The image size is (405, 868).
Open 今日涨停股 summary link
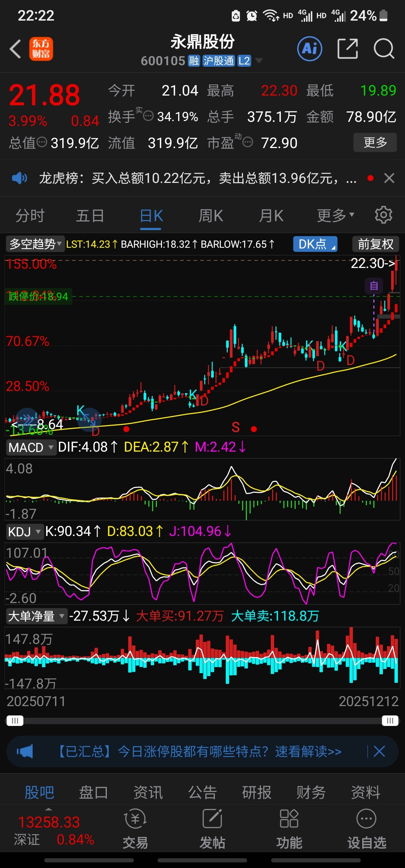coord(199,751)
